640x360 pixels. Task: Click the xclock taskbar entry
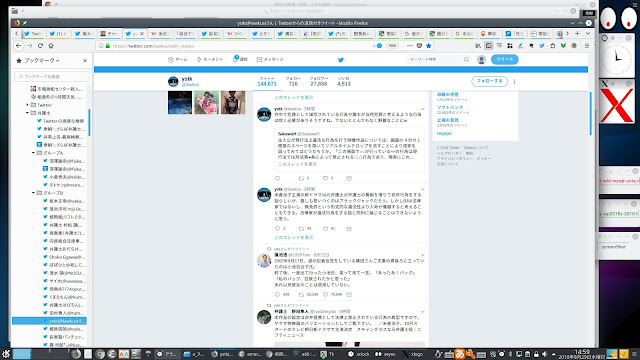coord(359,354)
